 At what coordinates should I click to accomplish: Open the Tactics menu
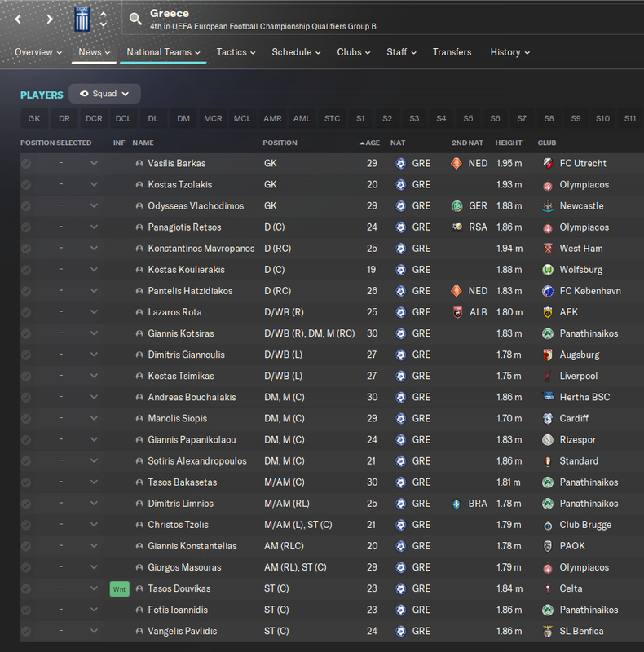[x=236, y=52]
